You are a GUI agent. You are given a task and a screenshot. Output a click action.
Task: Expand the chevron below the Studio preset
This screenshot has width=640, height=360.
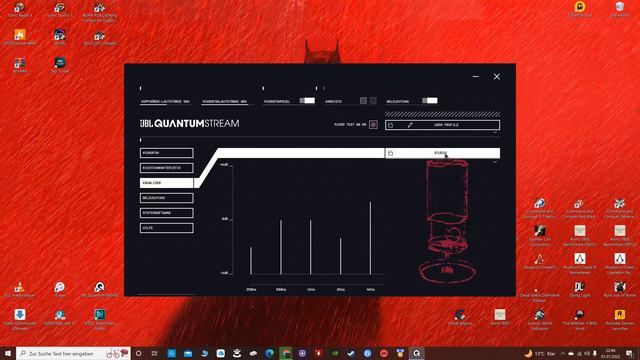[495, 162]
